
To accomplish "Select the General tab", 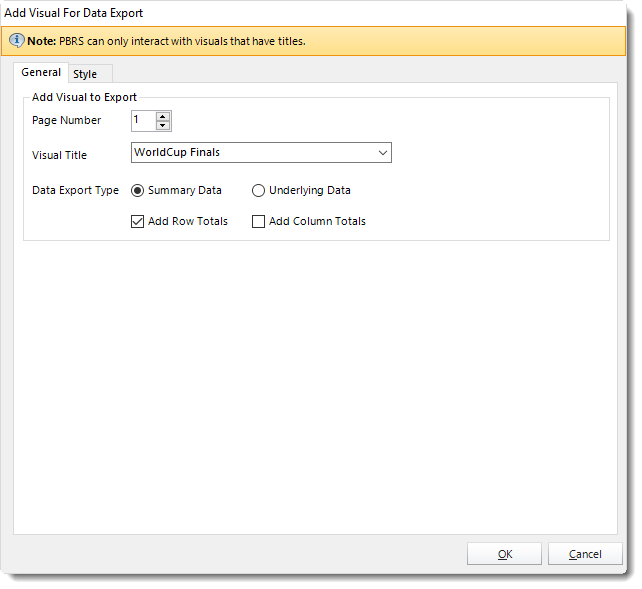I will (41, 72).
